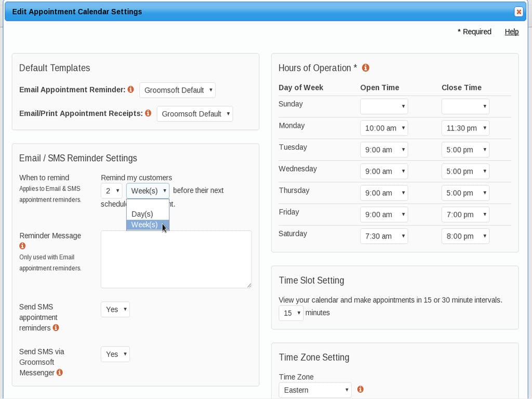532x399 pixels.
Task: Open the Send SMS via Groomsoft Messenger Yes dropdown
Action: [x=114, y=354]
